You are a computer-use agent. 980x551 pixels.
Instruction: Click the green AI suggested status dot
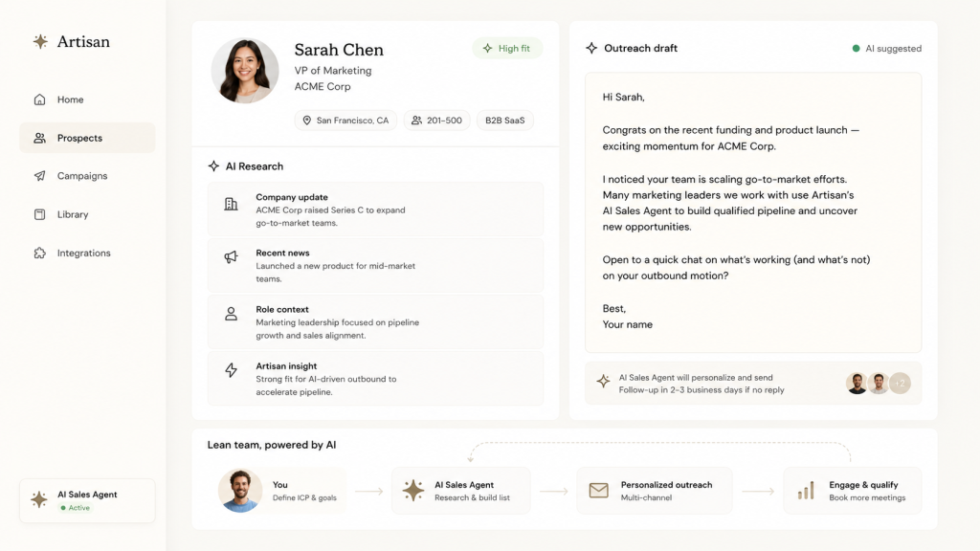click(x=856, y=48)
